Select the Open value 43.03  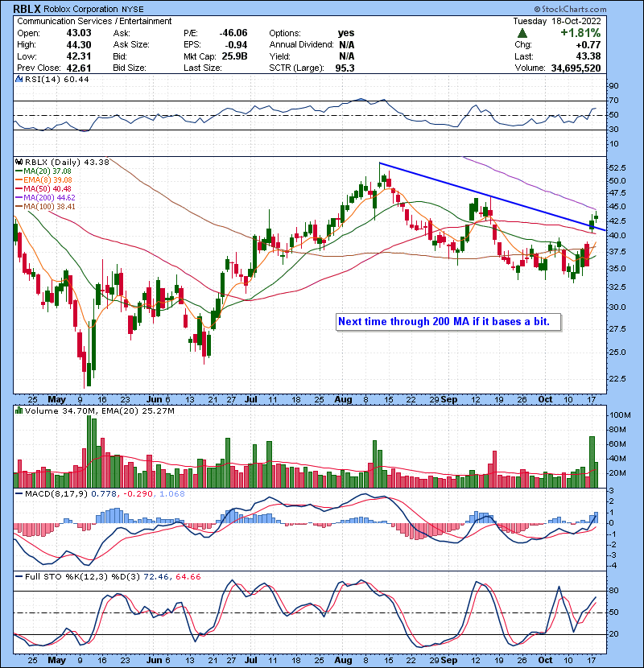[78, 33]
